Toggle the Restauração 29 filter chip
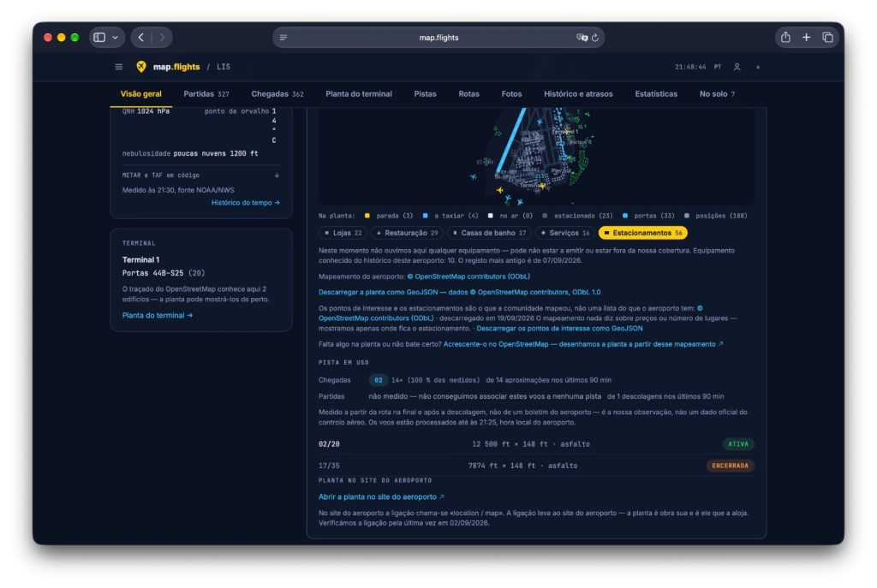The image size is (877, 588). point(407,233)
